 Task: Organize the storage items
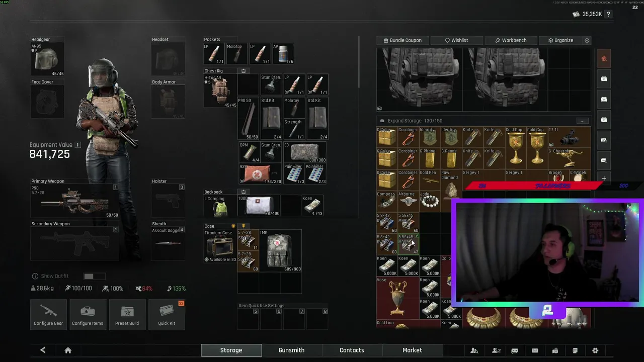click(560, 40)
